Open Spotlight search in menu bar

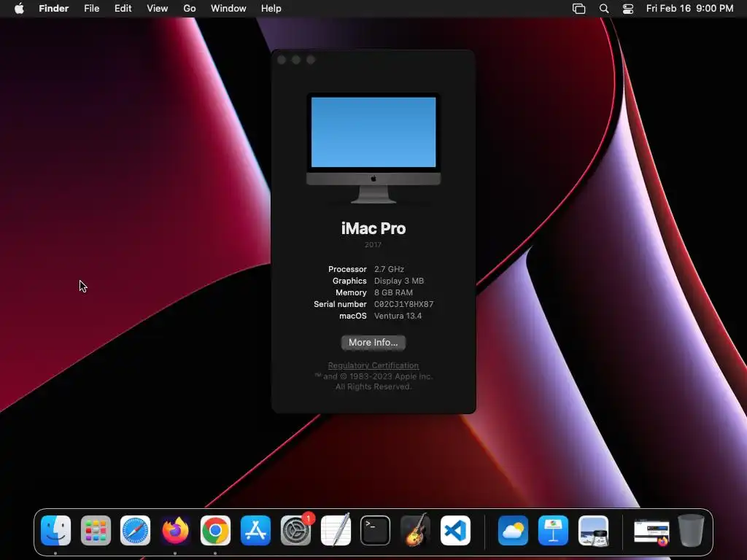(x=604, y=9)
